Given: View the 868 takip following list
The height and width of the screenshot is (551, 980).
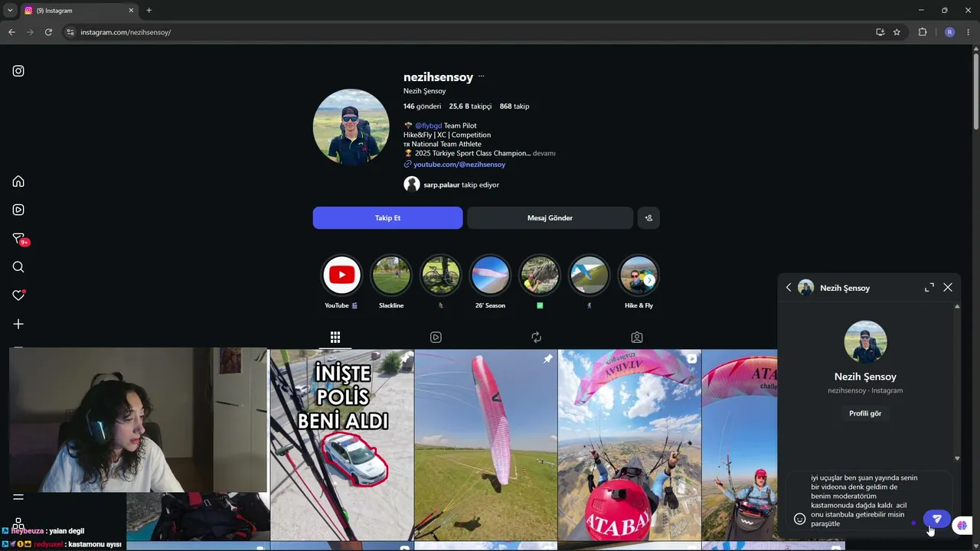Looking at the screenshot, I should [514, 106].
